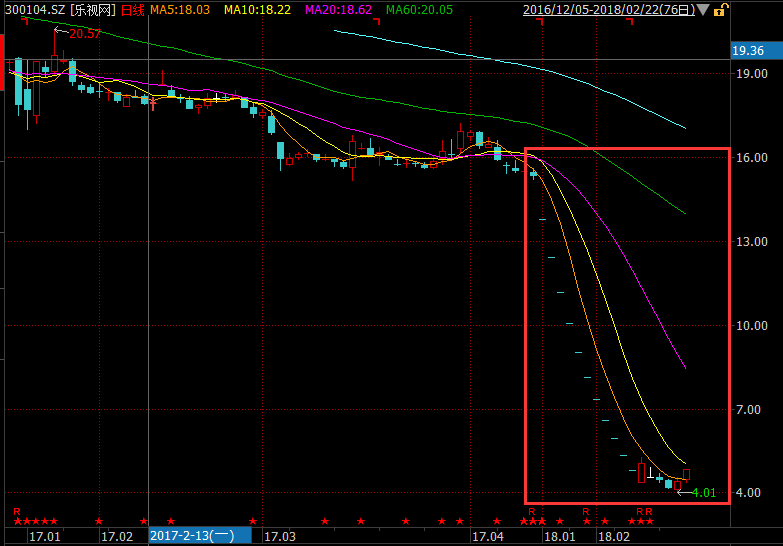Viewport: 783px width, 546px height.
Task: Click the lock icon at top right
Action: coord(721,9)
